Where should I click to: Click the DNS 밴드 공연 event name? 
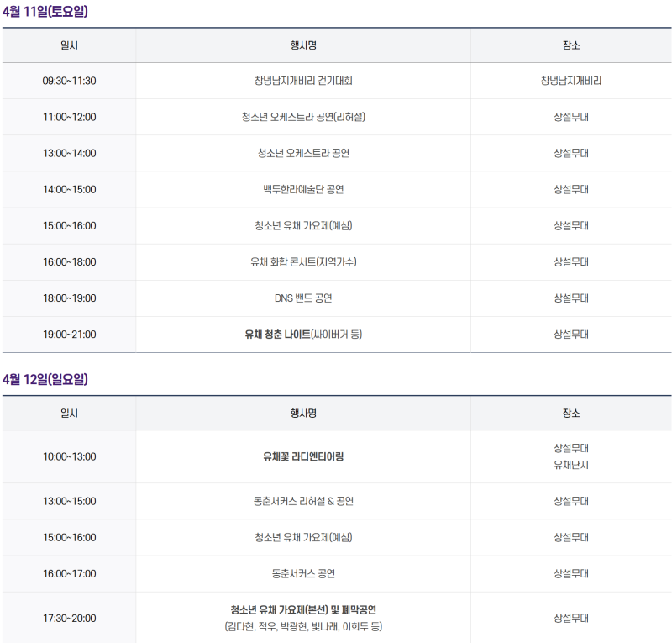click(x=303, y=298)
